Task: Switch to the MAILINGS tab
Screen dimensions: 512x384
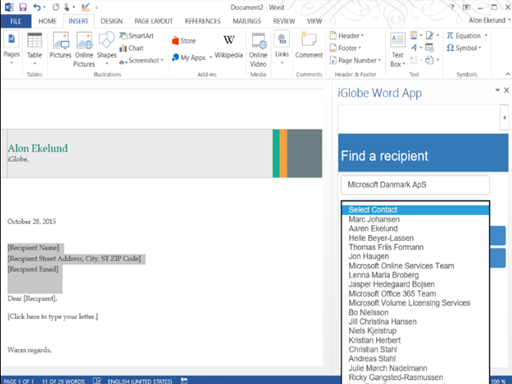Action: pyautogui.click(x=247, y=21)
